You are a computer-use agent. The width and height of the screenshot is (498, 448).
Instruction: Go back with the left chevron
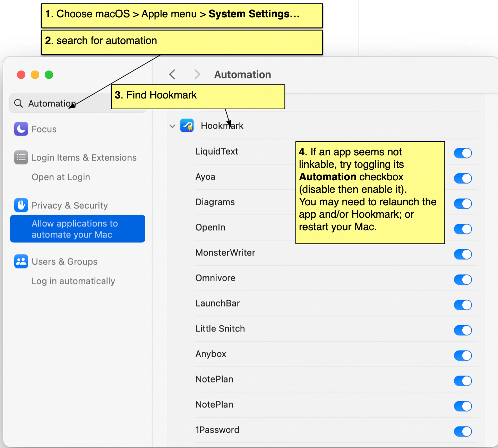tap(172, 74)
